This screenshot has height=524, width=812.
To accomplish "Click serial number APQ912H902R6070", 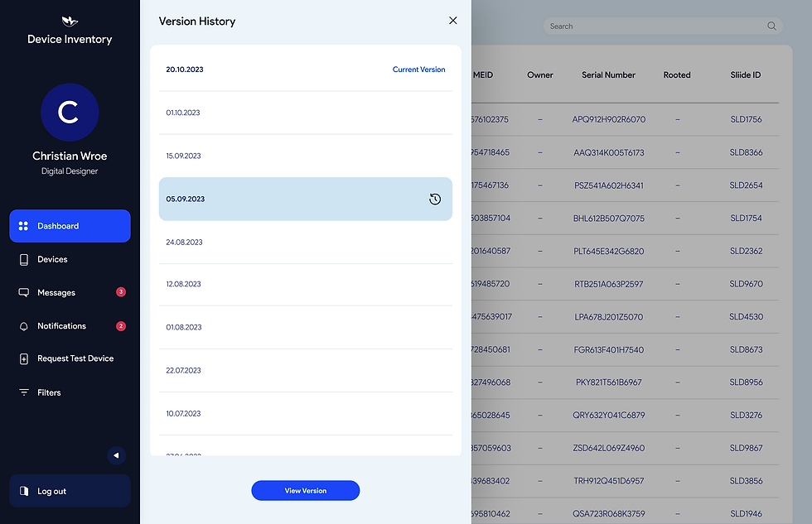I will point(608,119).
